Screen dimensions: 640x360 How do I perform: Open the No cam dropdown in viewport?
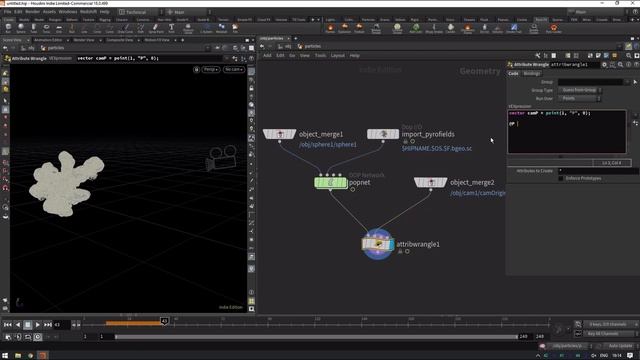tap(234, 69)
